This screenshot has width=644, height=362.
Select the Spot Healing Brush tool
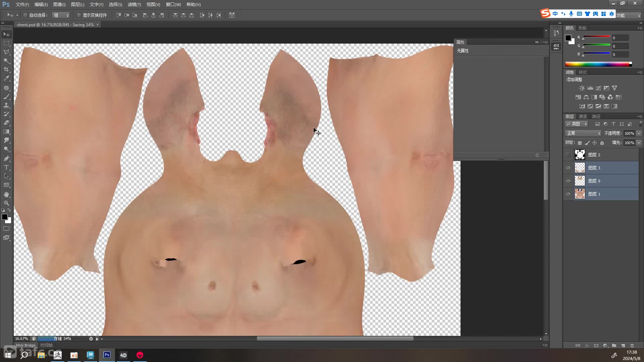click(6, 88)
